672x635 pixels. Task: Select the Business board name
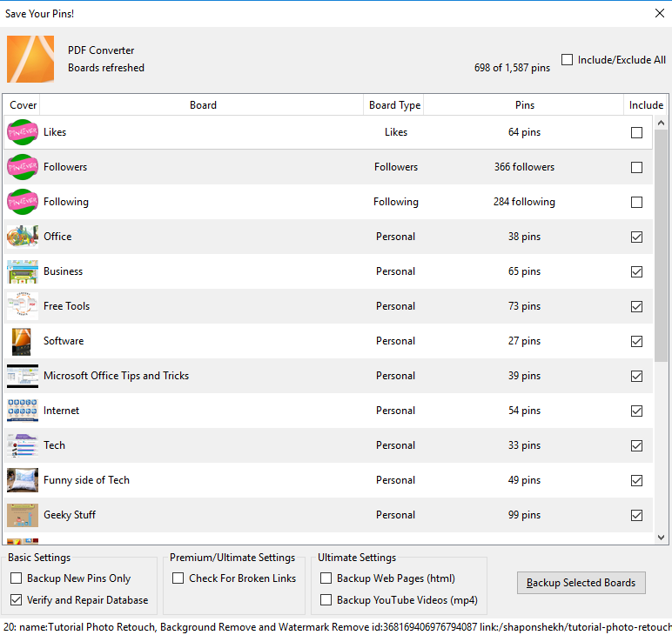coord(63,271)
